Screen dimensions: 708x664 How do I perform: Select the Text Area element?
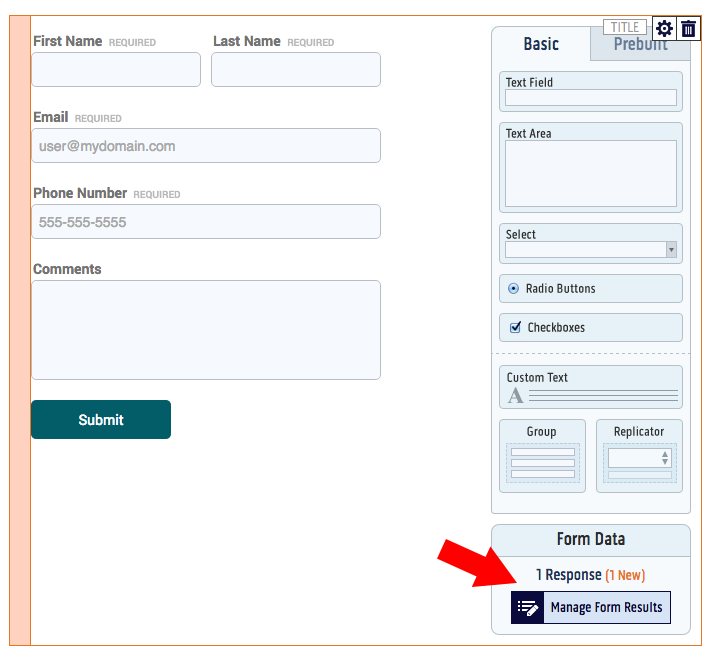pyautogui.click(x=591, y=167)
